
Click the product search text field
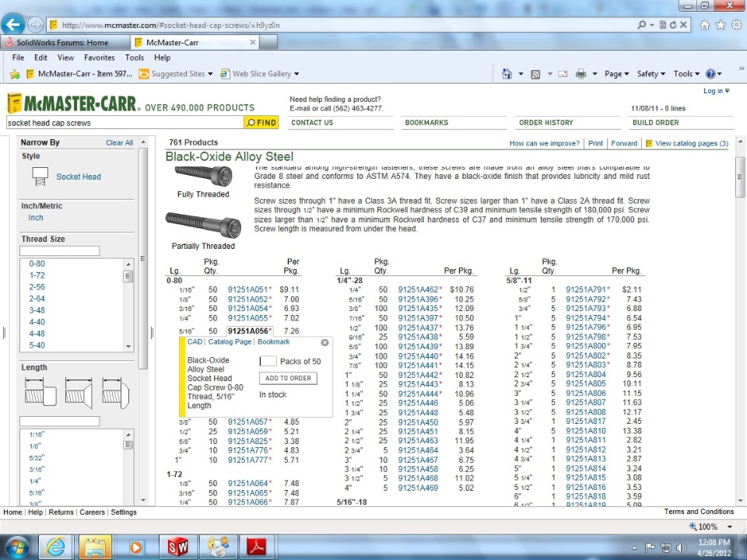(124, 123)
